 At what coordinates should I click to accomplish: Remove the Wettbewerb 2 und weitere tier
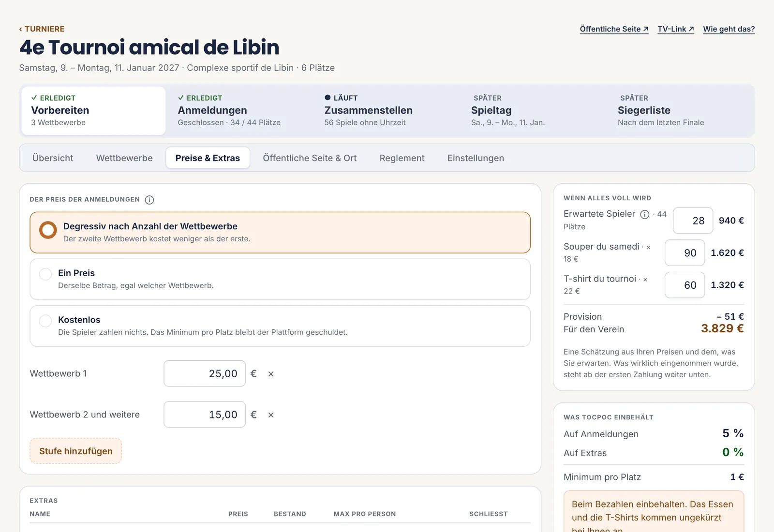[x=271, y=415]
